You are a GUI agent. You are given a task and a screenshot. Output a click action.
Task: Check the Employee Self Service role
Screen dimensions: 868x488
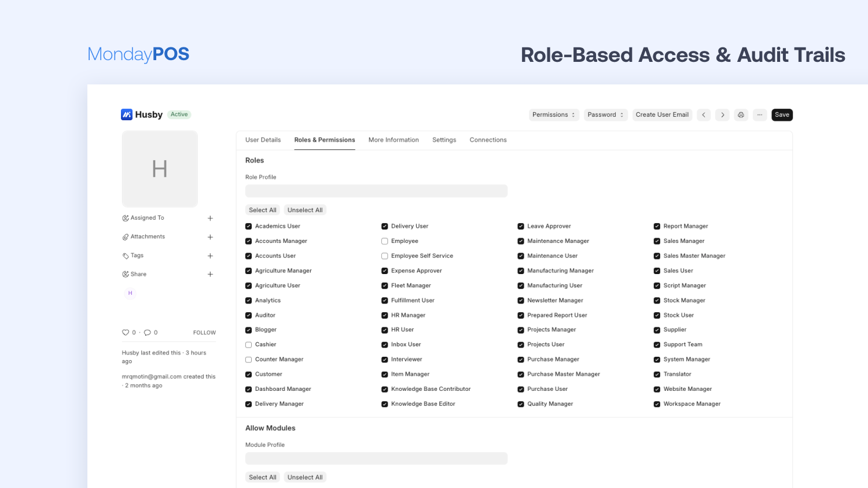click(x=385, y=256)
